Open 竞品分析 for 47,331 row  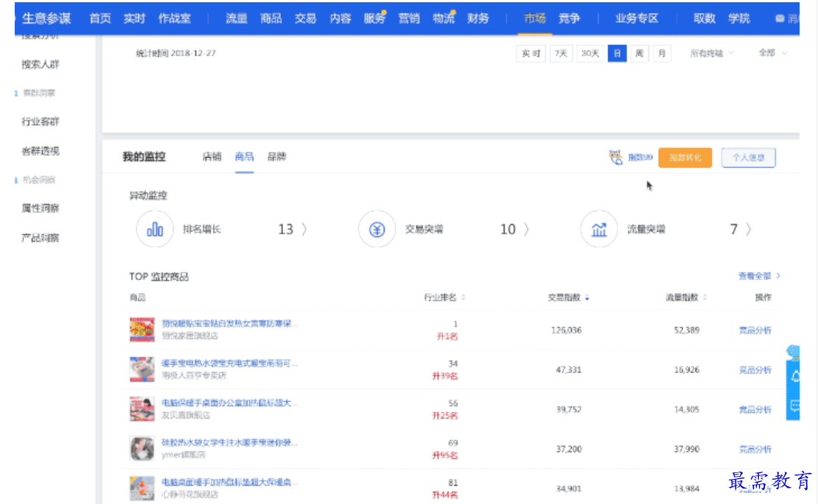(x=755, y=370)
